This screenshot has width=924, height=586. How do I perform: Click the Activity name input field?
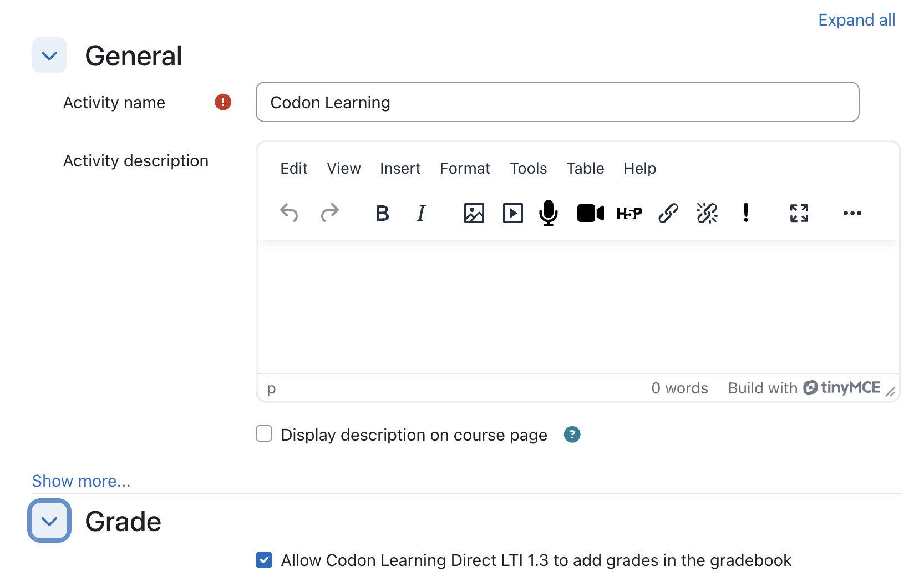(557, 102)
